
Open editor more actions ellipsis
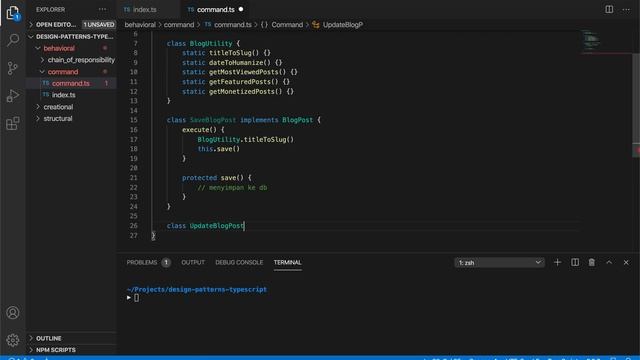(x=626, y=9)
